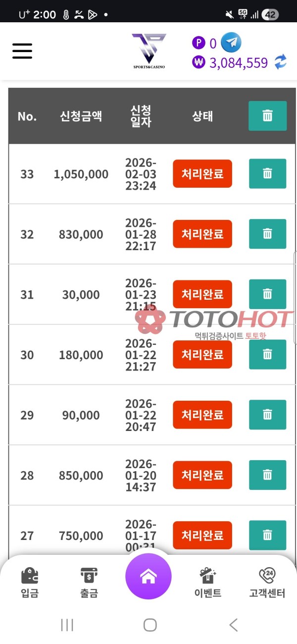This screenshot has height=644, width=297.
Task: Open 고객센터 customer center
Action: [267, 583]
